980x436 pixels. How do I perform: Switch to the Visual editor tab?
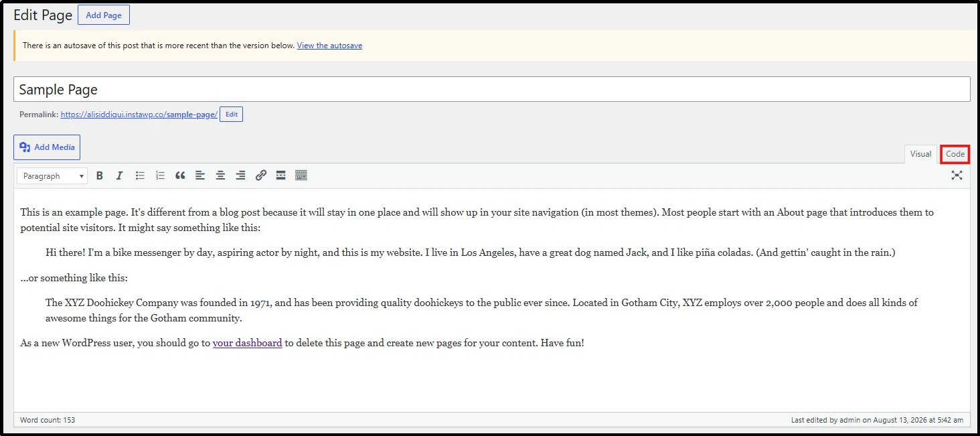coord(920,154)
